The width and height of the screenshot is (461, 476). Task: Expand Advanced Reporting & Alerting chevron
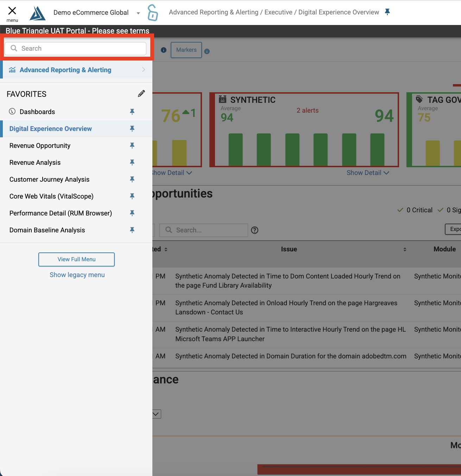[144, 70]
